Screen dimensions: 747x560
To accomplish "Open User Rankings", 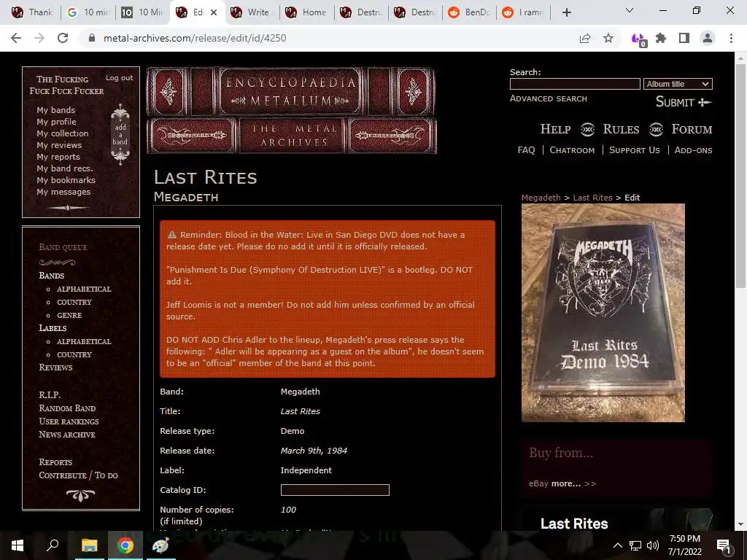I will pos(69,421).
